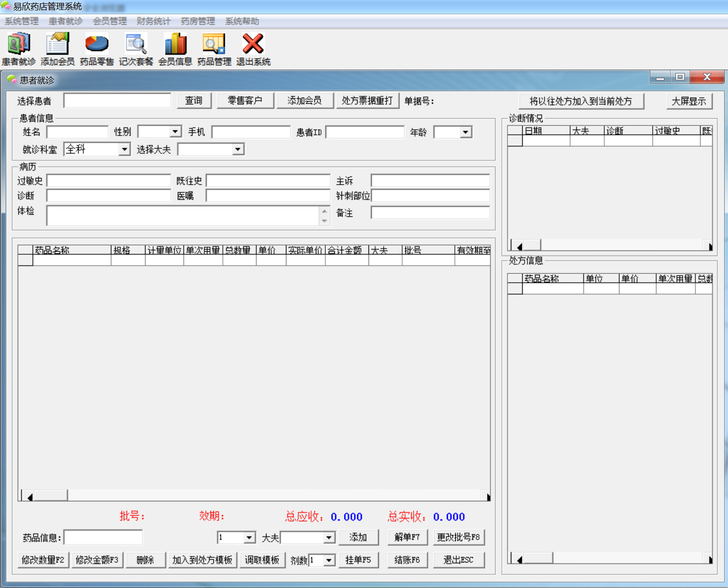
Task: Click 将以往处方加入到当前处方 button
Action: click(x=581, y=101)
